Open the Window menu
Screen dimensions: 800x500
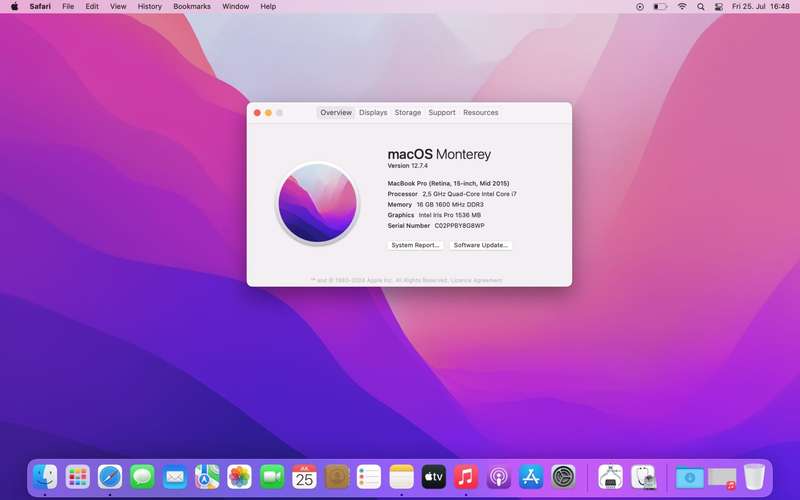tap(236, 7)
